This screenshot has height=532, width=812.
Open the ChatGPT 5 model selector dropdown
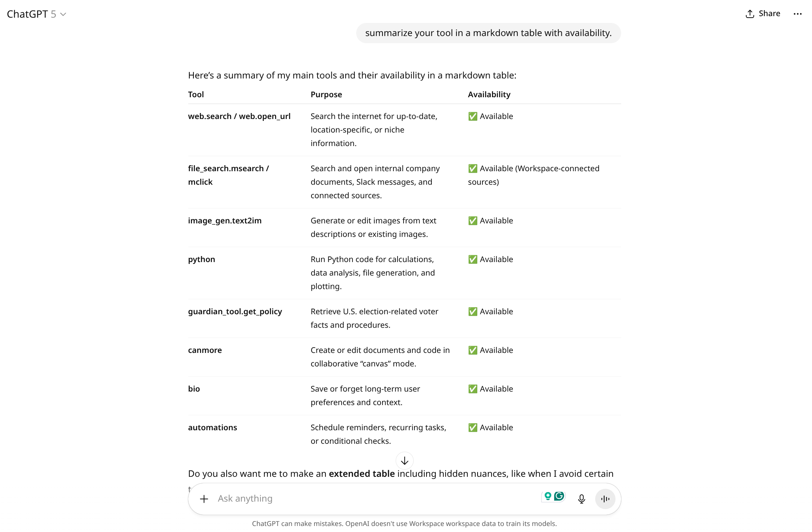click(x=36, y=14)
